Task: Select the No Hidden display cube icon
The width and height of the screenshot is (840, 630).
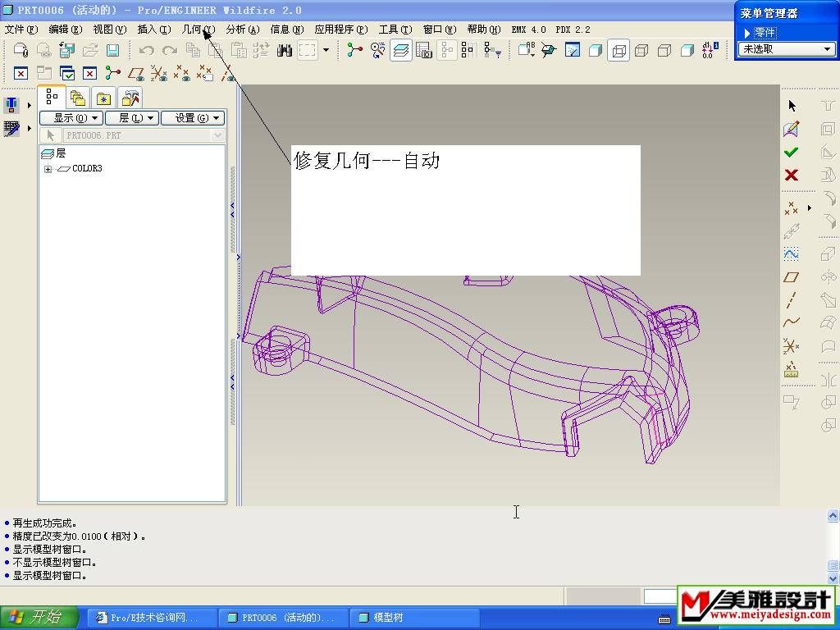Action: 664,50
